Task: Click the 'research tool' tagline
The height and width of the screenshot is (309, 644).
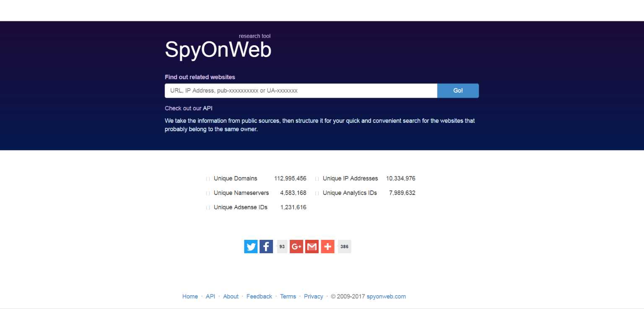Action: coord(254,36)
